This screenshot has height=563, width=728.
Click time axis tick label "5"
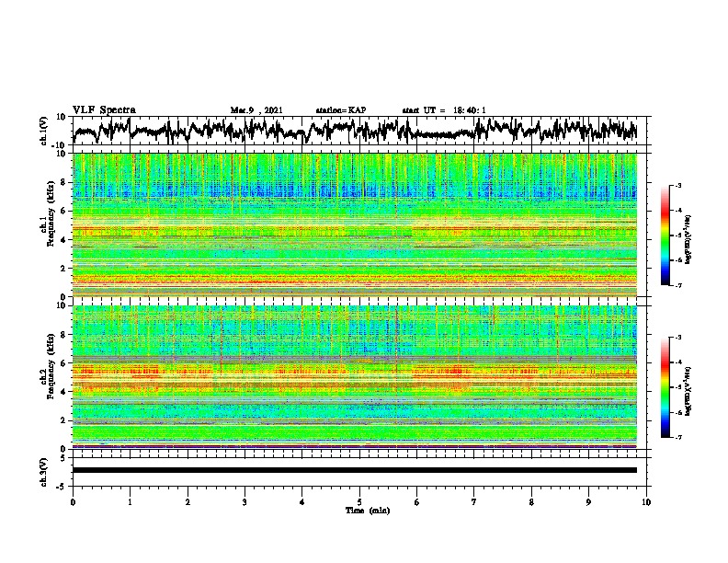(359, 502)
